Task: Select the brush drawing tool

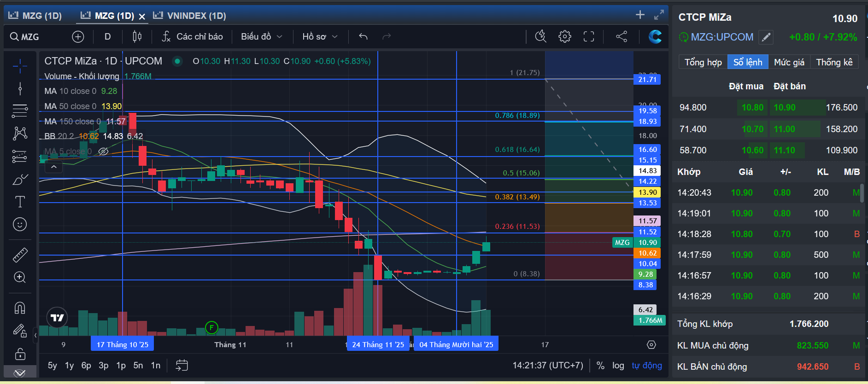Action: (20, 180)
